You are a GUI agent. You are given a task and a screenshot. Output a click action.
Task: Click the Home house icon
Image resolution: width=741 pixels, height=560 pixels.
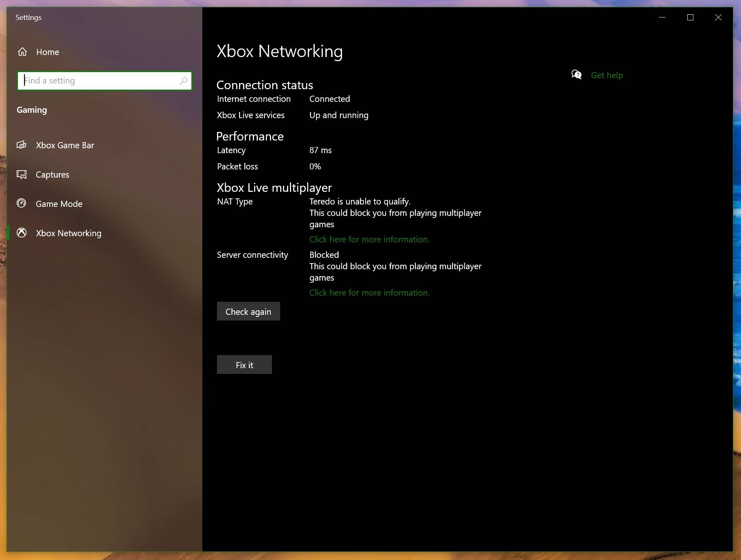tap(22, 52)
